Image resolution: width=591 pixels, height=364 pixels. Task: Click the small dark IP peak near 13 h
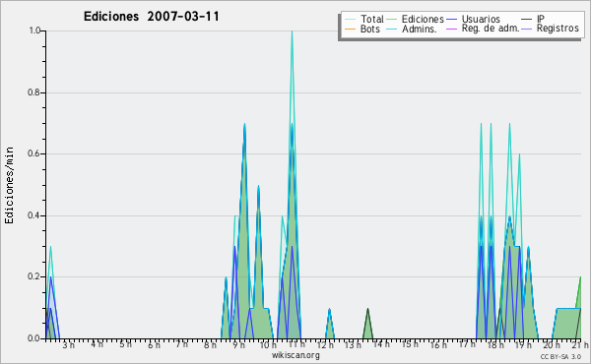(367, 324)
